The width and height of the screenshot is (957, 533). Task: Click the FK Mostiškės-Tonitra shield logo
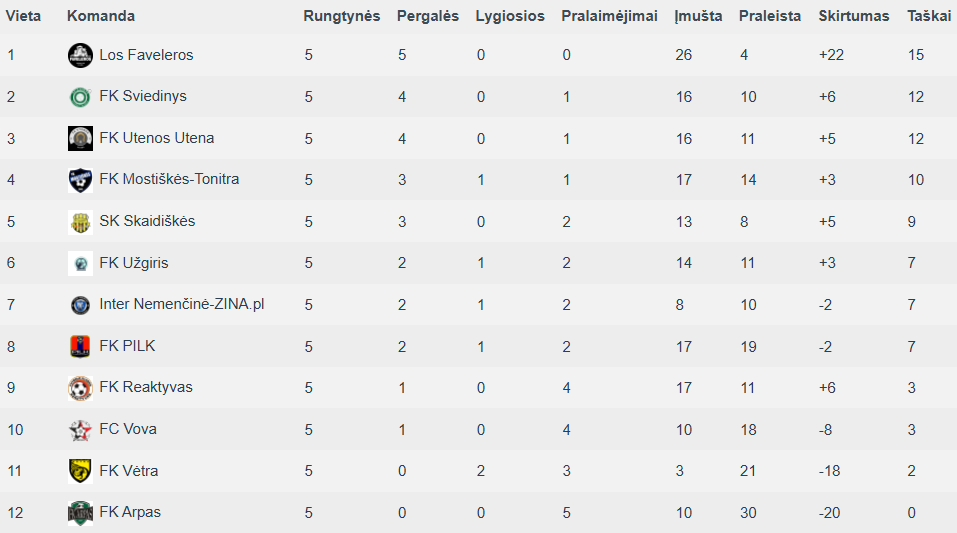(80, 180)
